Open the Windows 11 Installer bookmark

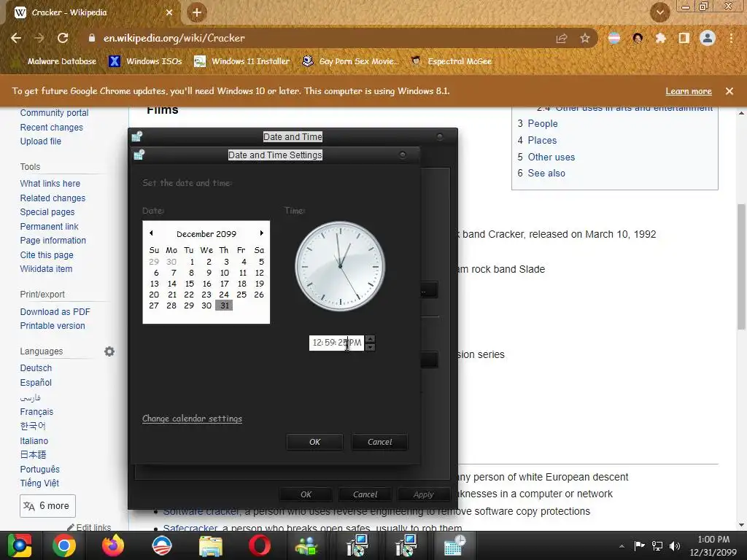(x=242, y=61)
